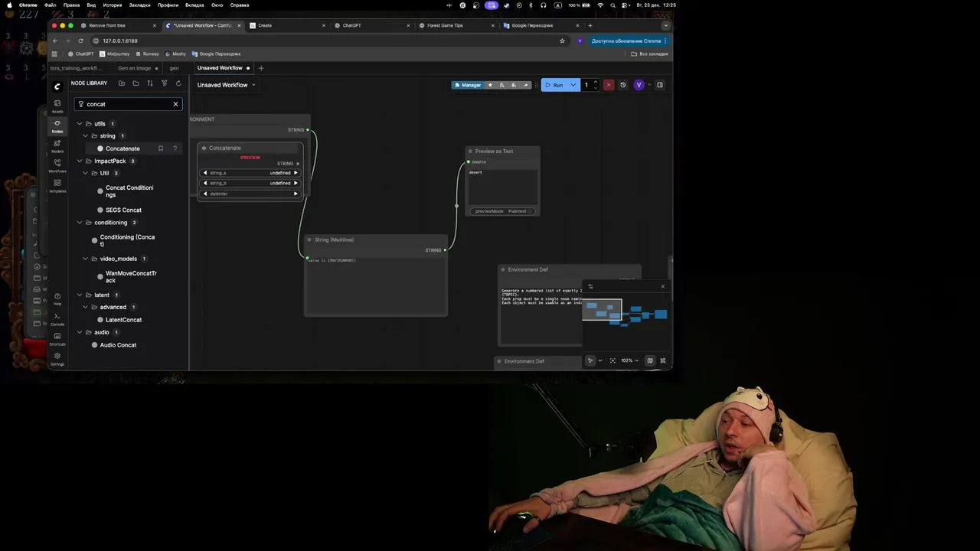Click the star icon next to Manager

tap(490, 85)
